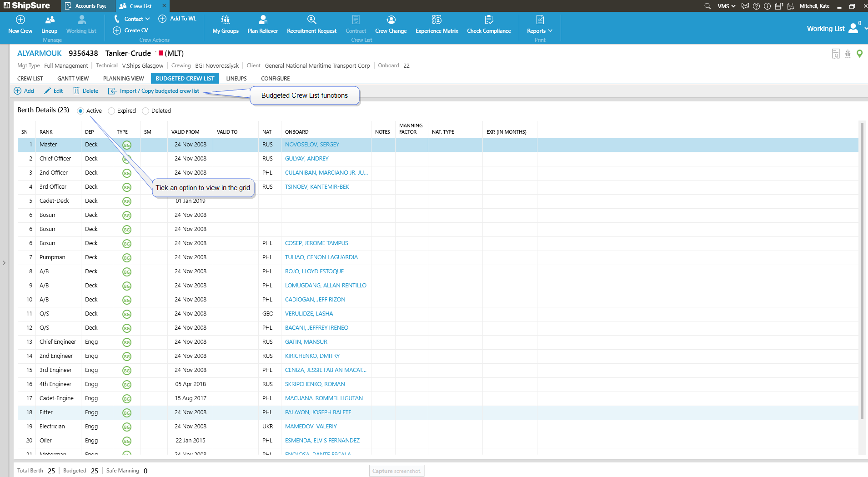Viewport: 868px width, 477px height.
Task: Choose the Deleted berth filter
Action: pyautogui.click(x=146, y=111)
